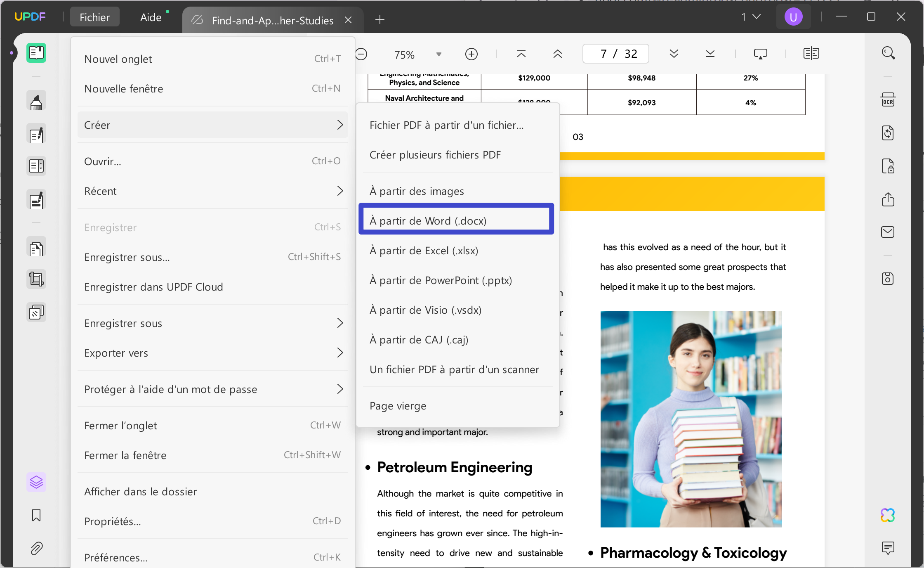Select Afficher dans le dossier

tap(213, 491)
